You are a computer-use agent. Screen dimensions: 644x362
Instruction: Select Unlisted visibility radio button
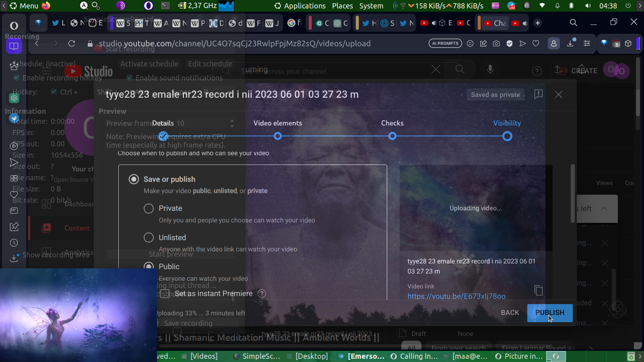[x=149, y=238]
